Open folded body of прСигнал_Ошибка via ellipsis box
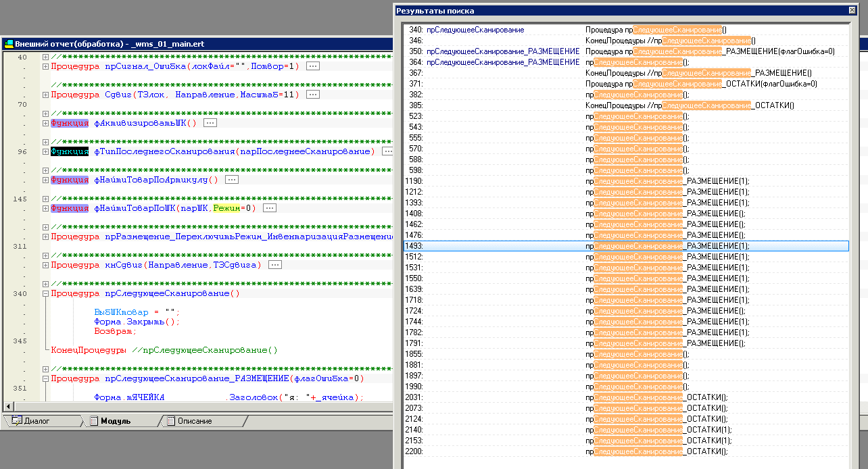The image size is (868, 469). (312, 66)
